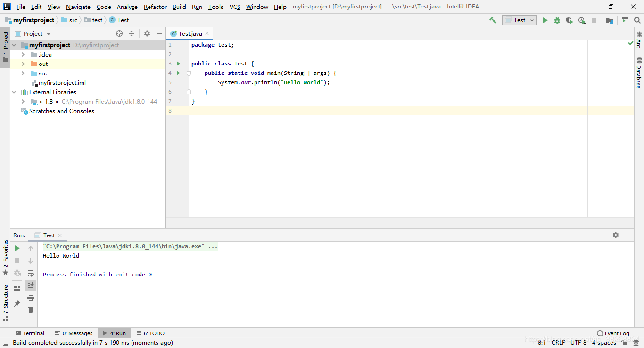Image resolution: width=644 pixels, height=348 pixels.
Task: Expand the src folder
Action: pyautogui.click(x=23, y=73)
